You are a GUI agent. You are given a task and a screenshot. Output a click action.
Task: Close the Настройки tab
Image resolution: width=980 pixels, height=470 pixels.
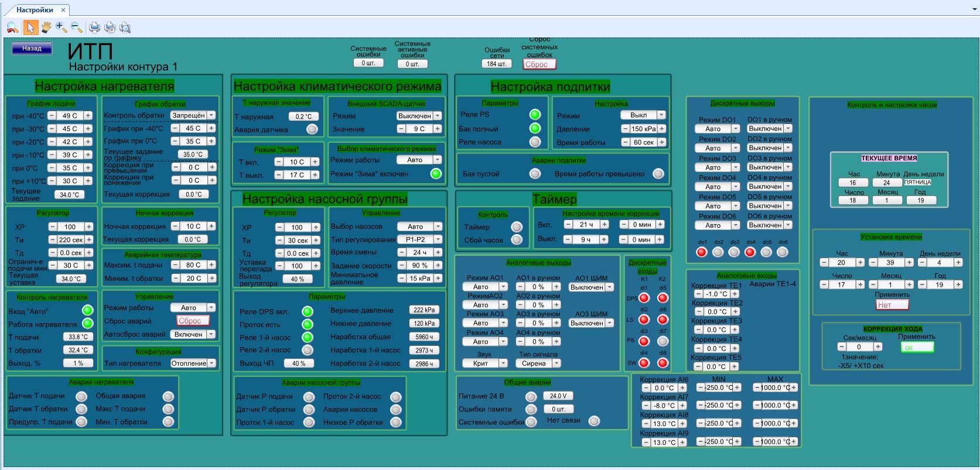[x=63, y=10]
